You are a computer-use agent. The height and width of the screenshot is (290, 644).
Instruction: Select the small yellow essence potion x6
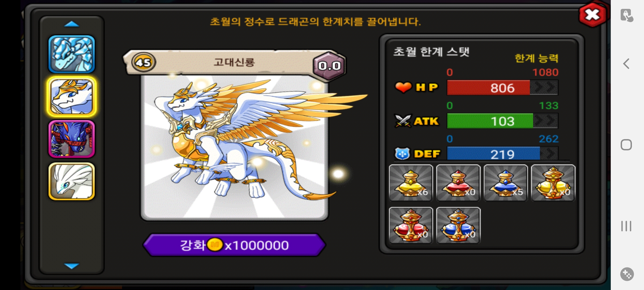411,183
